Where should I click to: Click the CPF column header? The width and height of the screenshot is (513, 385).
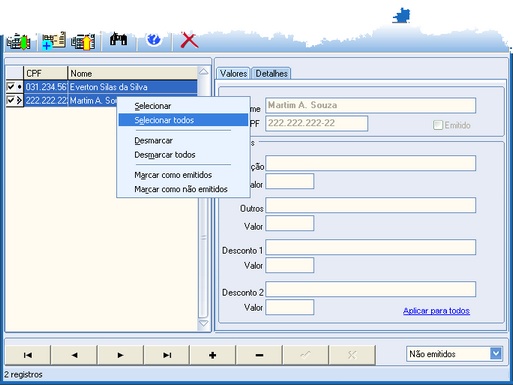tap(45, 73)
